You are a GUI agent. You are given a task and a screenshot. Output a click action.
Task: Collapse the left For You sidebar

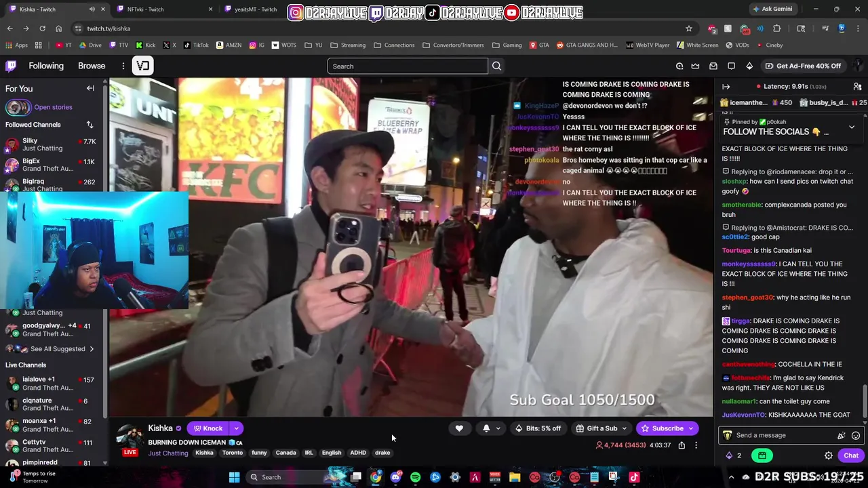[90, 89]
